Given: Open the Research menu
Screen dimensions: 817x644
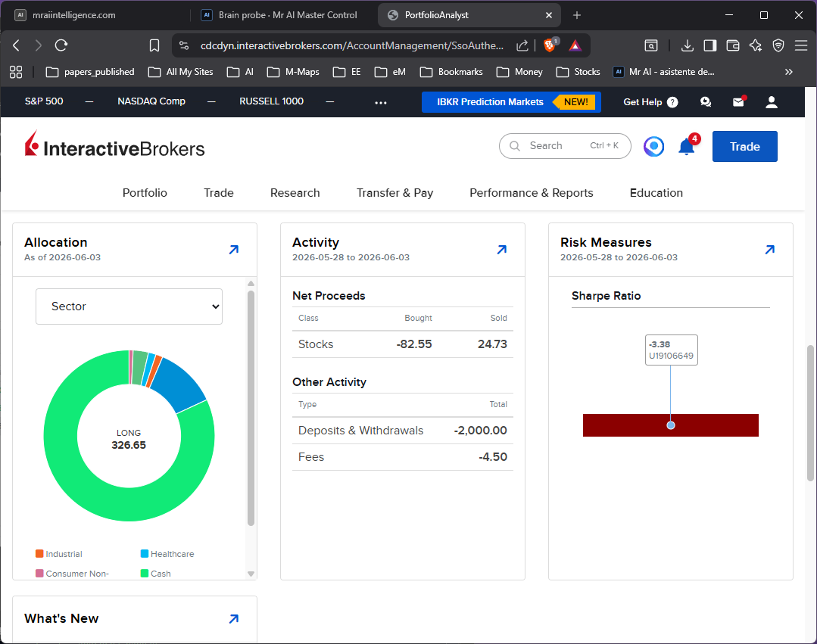Looking at the screenshot, I should (295, 193).
